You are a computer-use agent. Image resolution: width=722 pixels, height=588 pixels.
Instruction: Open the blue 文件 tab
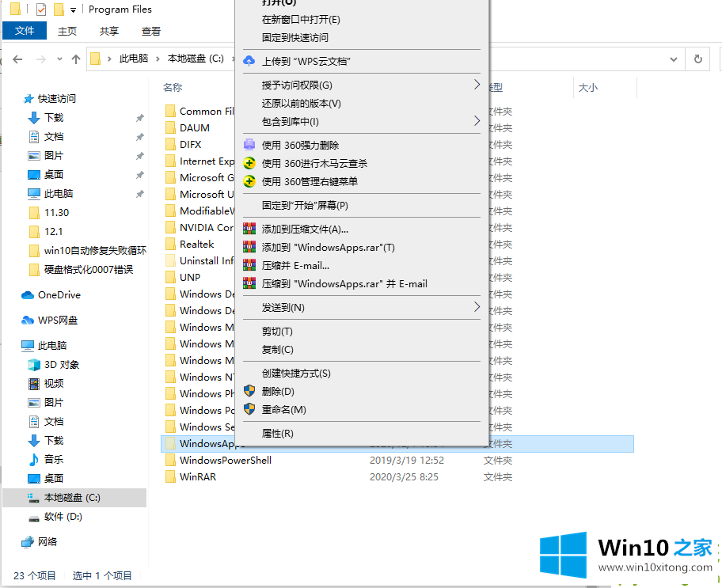tap(25, 31)
